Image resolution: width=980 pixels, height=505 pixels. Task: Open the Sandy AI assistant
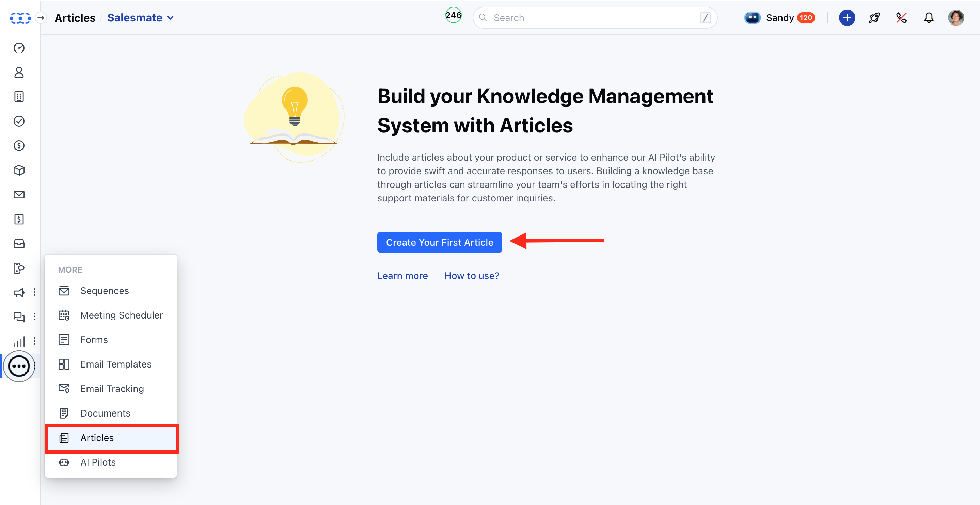[769, 17]
